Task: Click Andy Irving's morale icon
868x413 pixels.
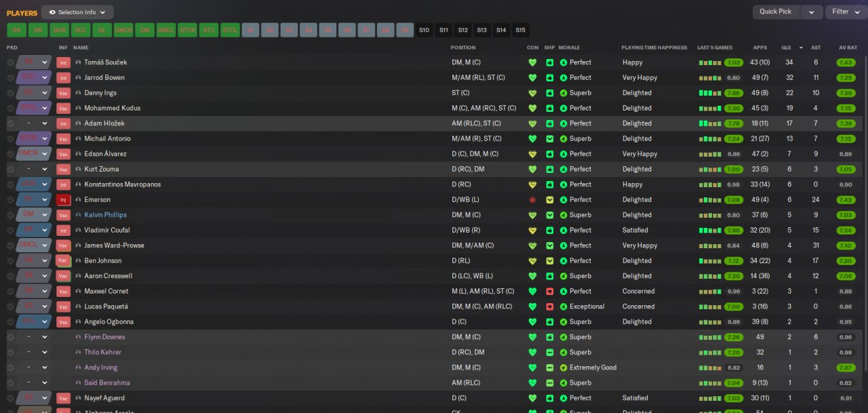Action: pyautogui.click(x=564, y=368)
